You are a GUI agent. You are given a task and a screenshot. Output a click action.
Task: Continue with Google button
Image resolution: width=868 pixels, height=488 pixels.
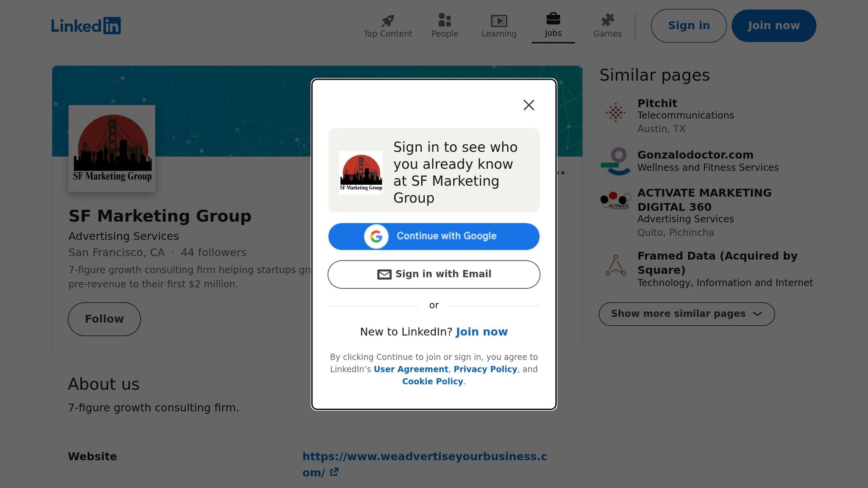tap(434, 236)
